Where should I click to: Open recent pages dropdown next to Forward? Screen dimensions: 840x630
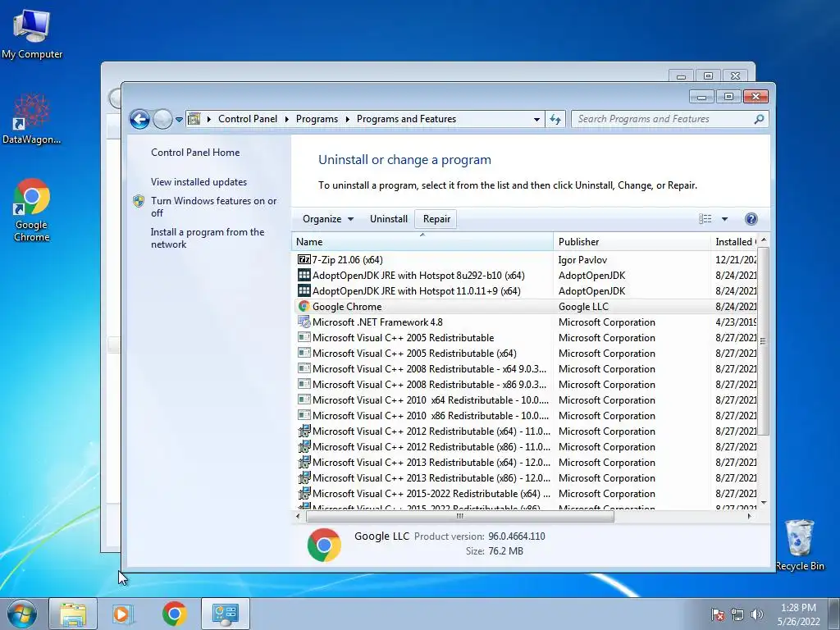(179, 119)
